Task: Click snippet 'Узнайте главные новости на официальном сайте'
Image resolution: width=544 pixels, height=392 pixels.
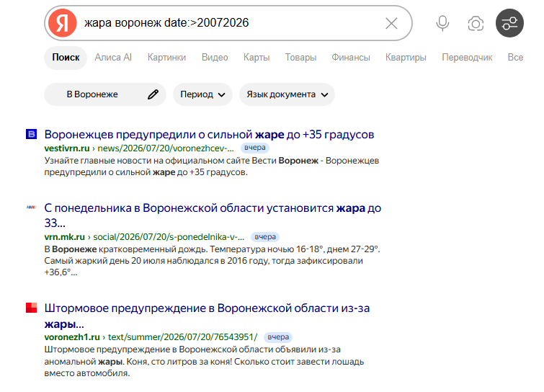Action: [212, 166]
